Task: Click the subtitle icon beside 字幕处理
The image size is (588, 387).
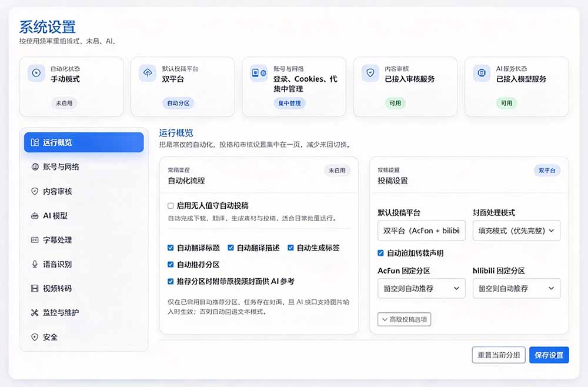Action: [x=35, y=240]
